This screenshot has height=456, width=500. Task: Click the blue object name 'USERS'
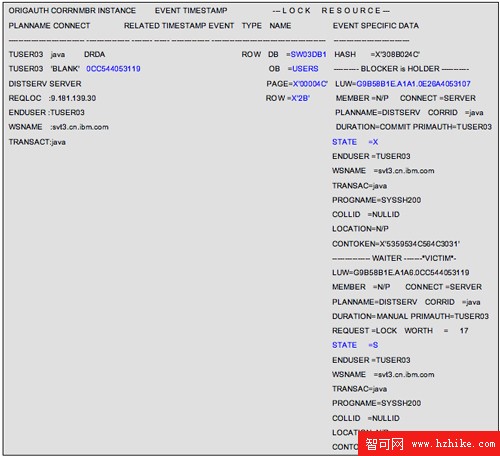[305, 69]
